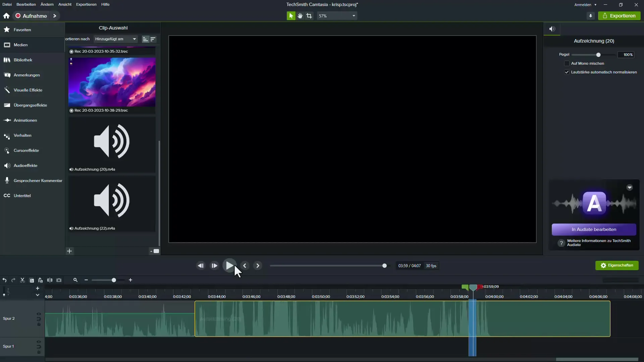The height and width of the screenshot is (362, 644).
Task: Open the home screen icon
Action: pyautogui.click(x=6, y=16)
